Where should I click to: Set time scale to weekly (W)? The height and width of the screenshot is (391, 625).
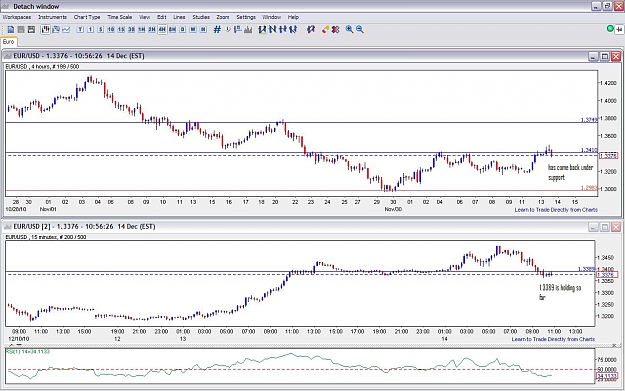[193, 29]
